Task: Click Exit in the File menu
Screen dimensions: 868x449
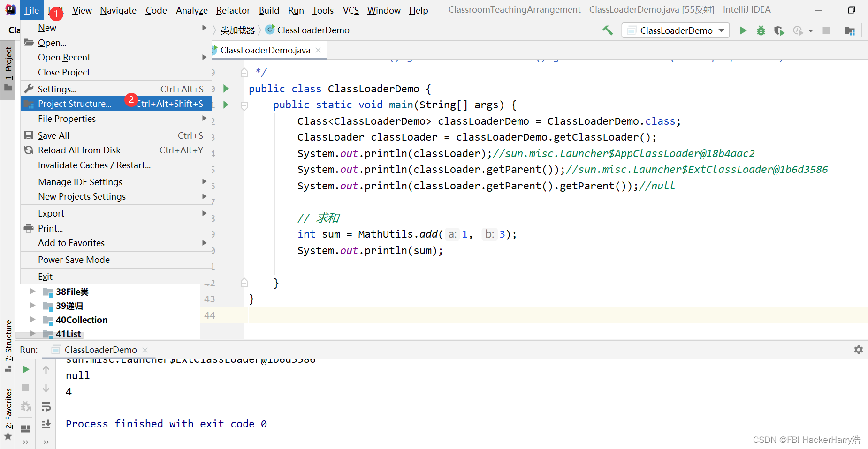Action: (116, 277)
